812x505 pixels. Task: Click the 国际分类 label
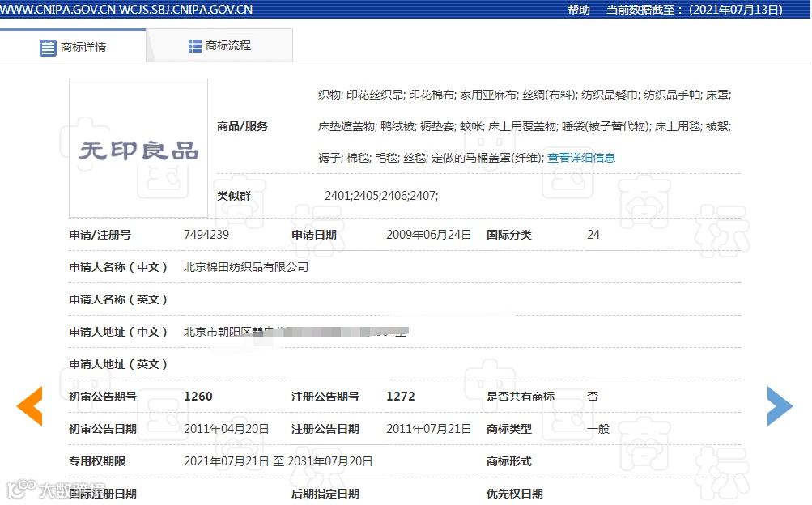509,235
